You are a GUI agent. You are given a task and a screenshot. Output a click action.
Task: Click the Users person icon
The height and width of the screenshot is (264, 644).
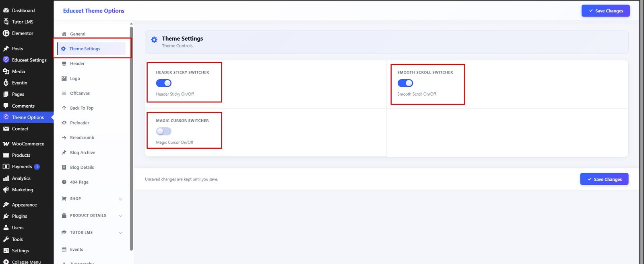pos(6,227)
